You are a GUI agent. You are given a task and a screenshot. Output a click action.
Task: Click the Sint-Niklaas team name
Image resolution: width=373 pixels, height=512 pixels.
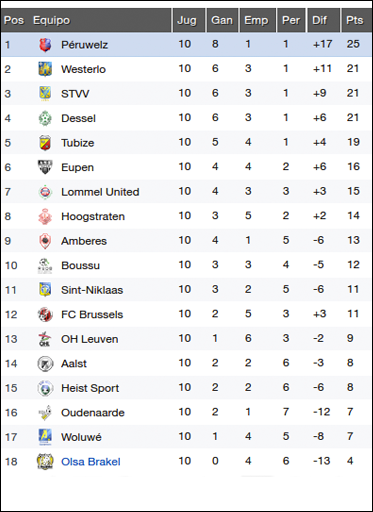click(92, 290)
